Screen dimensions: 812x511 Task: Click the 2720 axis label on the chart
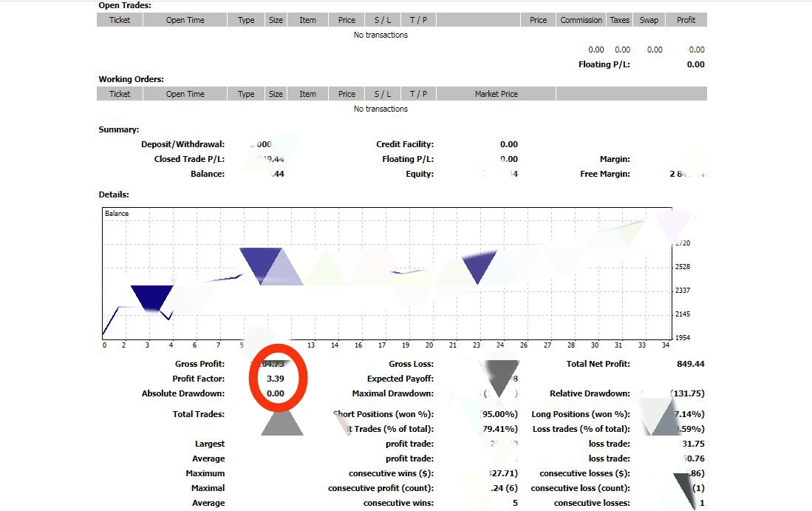tap(683, 243)
